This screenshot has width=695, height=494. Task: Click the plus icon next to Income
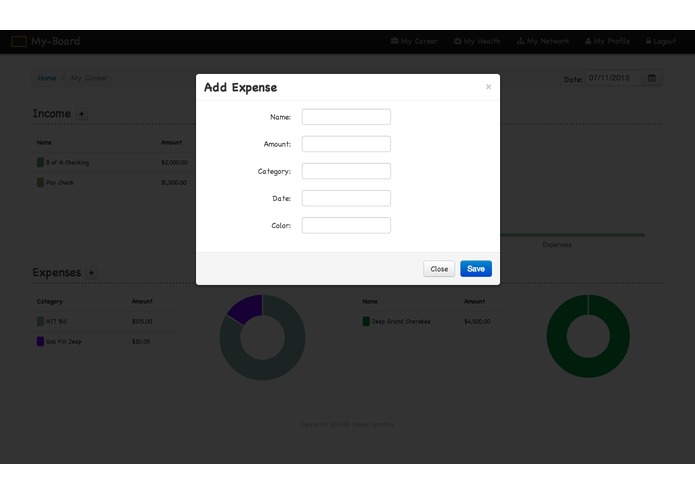pos(82,114)
